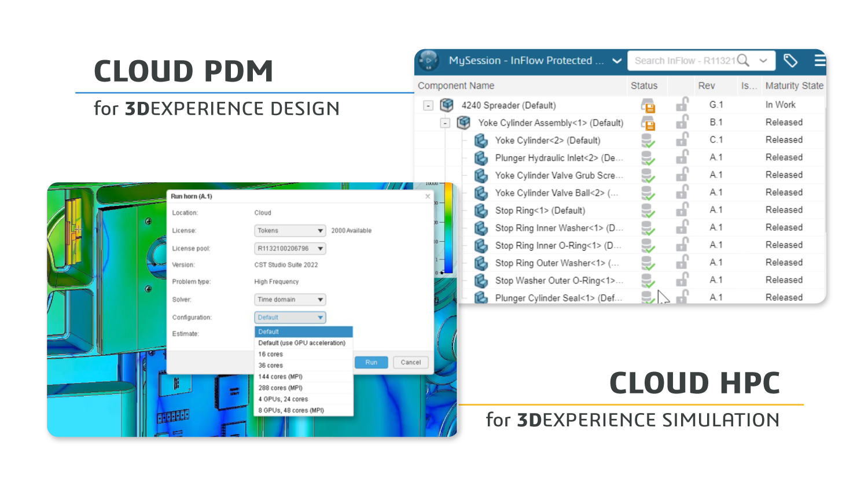Click status icon for 4240 Spreader
The image size is (868, 490).
click(x=648, y=105)
